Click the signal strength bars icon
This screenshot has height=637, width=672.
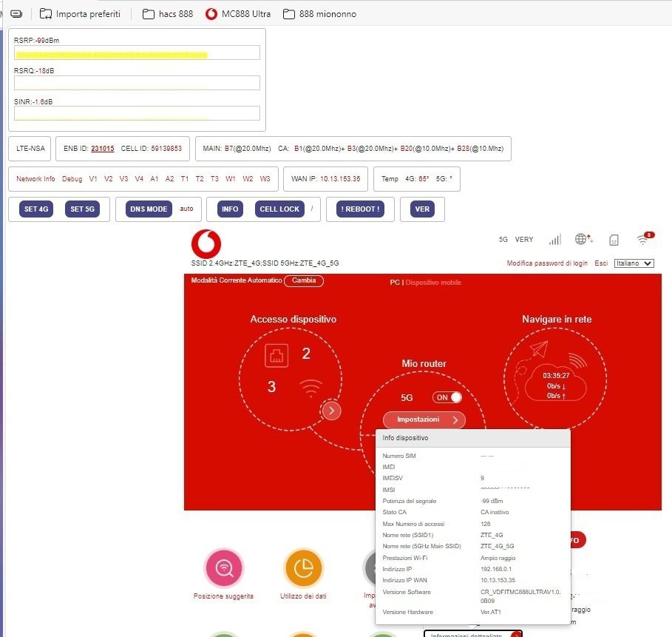(555, 240)
